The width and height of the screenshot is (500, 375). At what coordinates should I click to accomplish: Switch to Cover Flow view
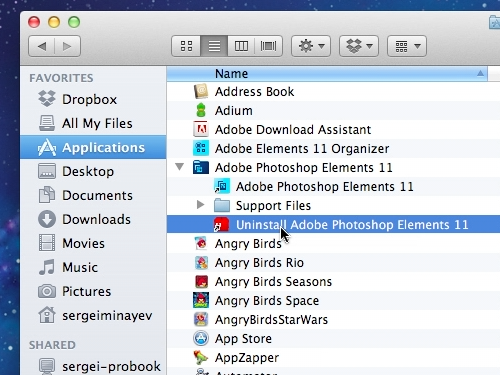[x=269, y=46]
